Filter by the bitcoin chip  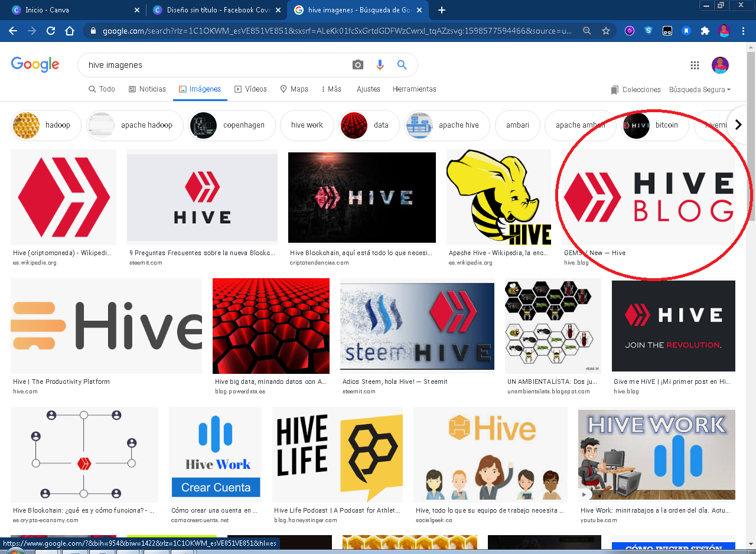click(655, 125)
